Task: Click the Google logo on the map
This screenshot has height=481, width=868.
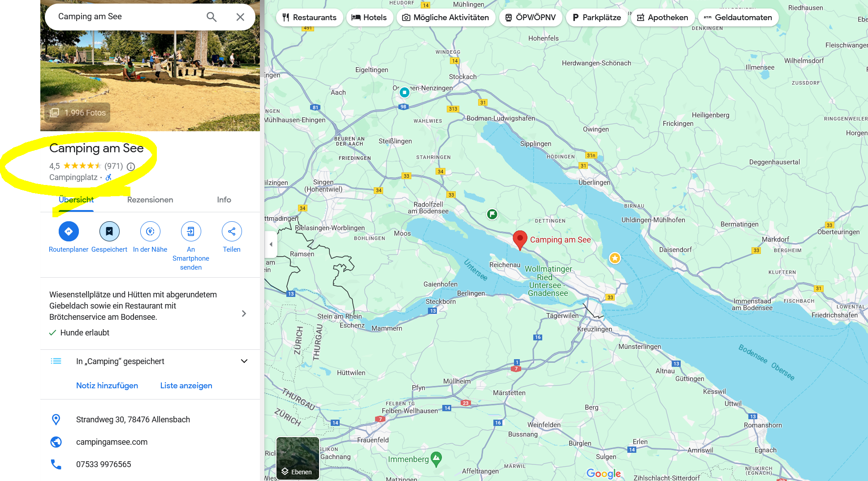Action: tap(604, 473)
